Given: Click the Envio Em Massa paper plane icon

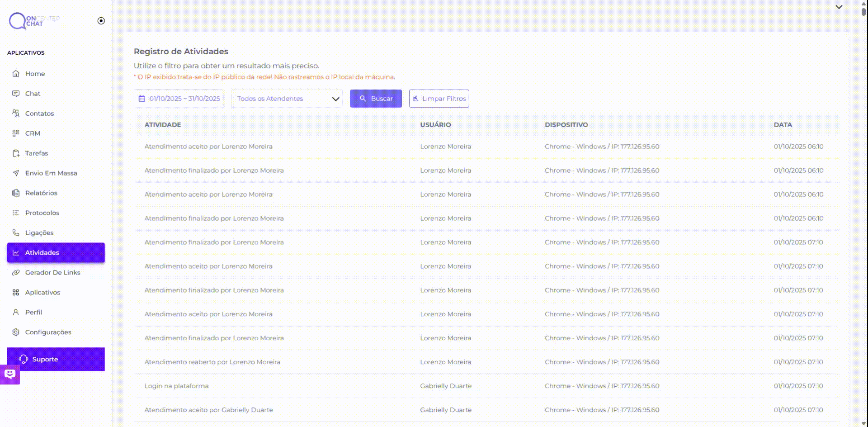Looking at the screenshot, I should click(x=16, y=173).
